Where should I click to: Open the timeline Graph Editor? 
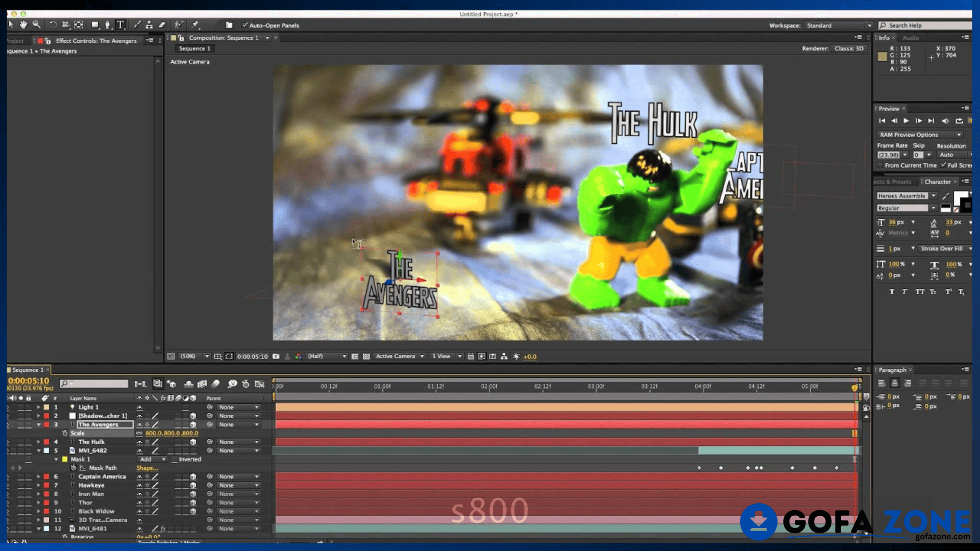tap(259, 384)
